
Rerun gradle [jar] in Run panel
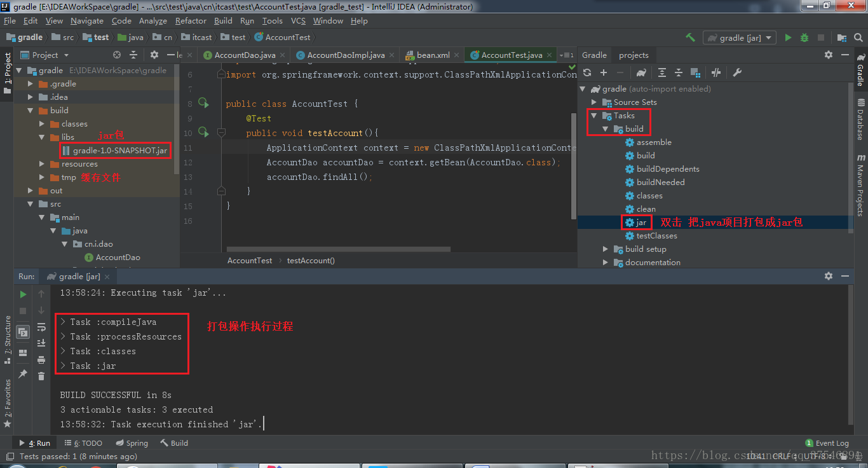tap(23, 294)
